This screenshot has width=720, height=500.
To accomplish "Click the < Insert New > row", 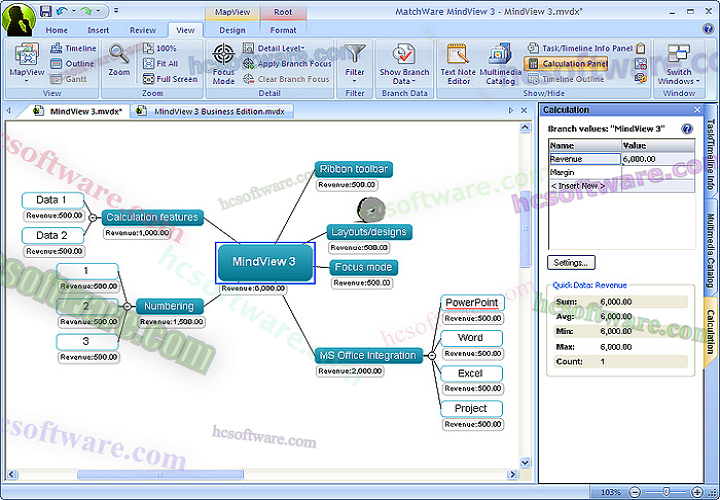I will (621, 185).
